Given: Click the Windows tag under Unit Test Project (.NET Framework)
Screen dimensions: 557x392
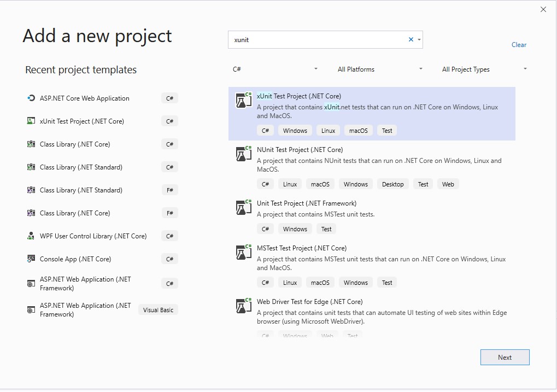Looking at the screenshot, I should [x=295, y=229].
